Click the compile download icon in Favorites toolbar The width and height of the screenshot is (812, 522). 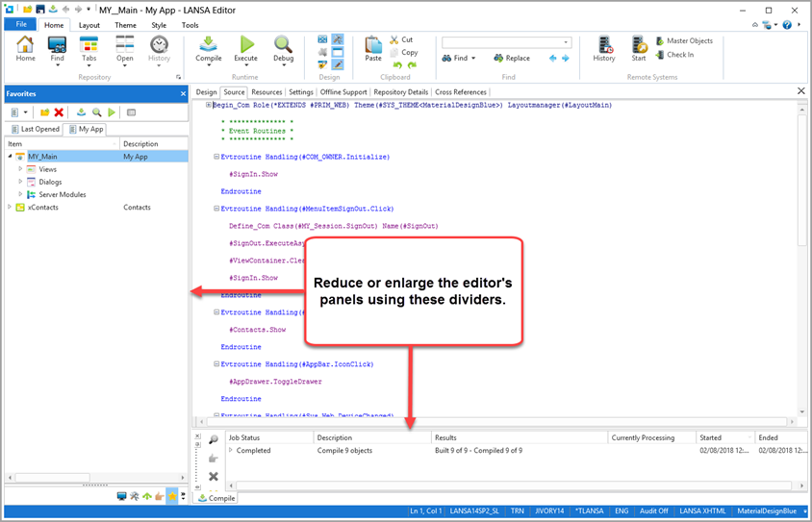[82, 112]
